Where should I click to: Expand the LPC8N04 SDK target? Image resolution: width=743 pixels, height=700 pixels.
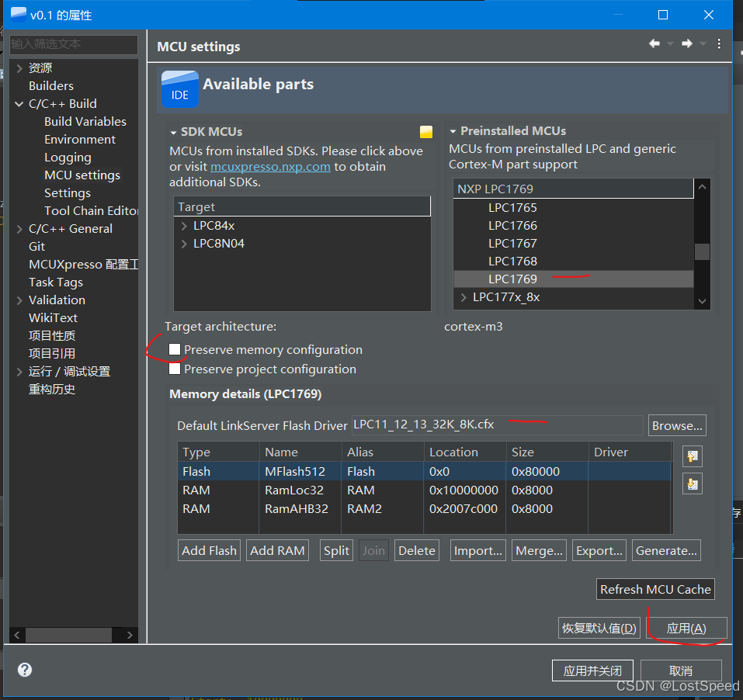click(x=184, y=244)
